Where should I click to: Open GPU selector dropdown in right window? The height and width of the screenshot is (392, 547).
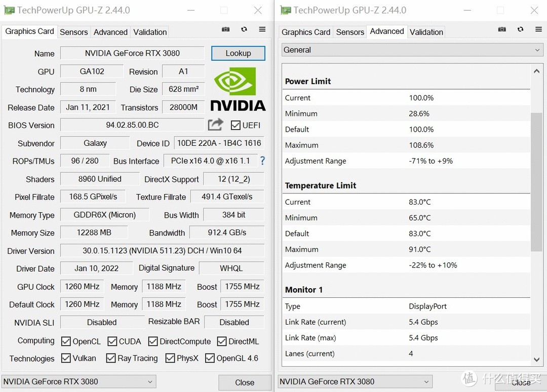(355, 381)
